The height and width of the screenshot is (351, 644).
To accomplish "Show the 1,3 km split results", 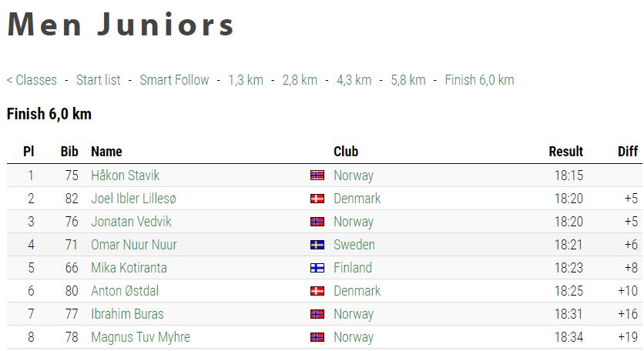I will pos(246,79).
